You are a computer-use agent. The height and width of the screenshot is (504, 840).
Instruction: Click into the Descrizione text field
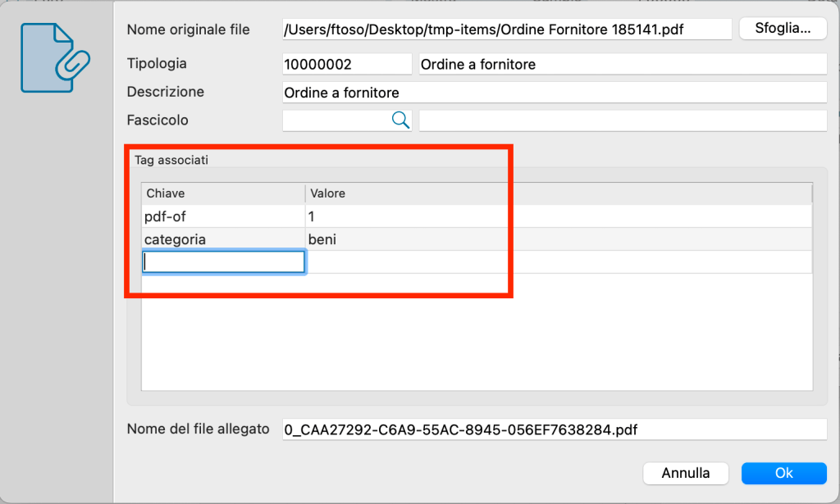click(x=554, y=93)
